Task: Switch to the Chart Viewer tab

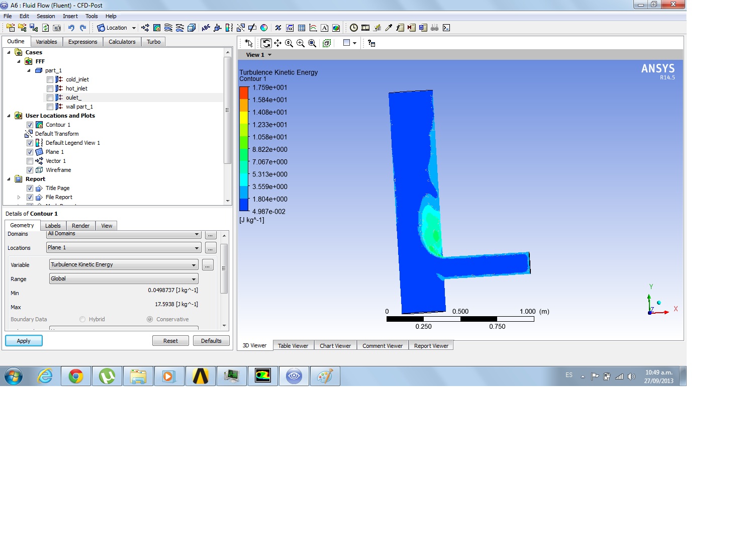Action: point(335,346)
